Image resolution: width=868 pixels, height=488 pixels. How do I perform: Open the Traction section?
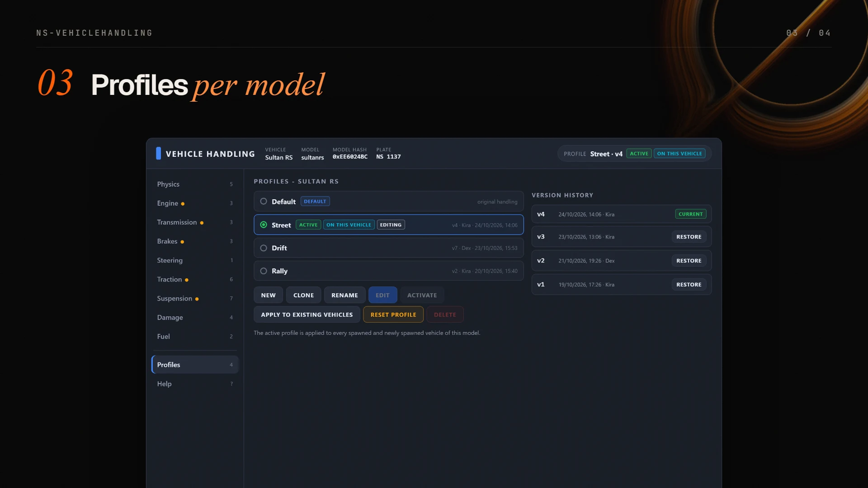pyautogui.click(x=195, y=279)
